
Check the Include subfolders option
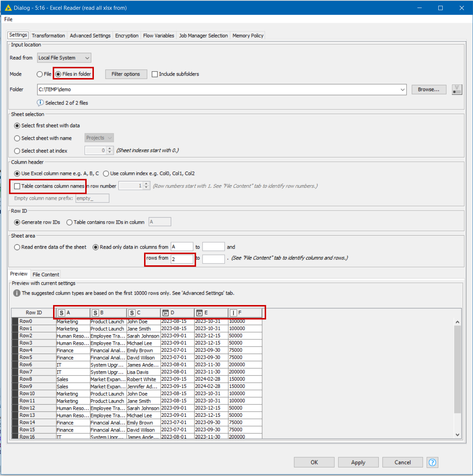pos(155,74)
